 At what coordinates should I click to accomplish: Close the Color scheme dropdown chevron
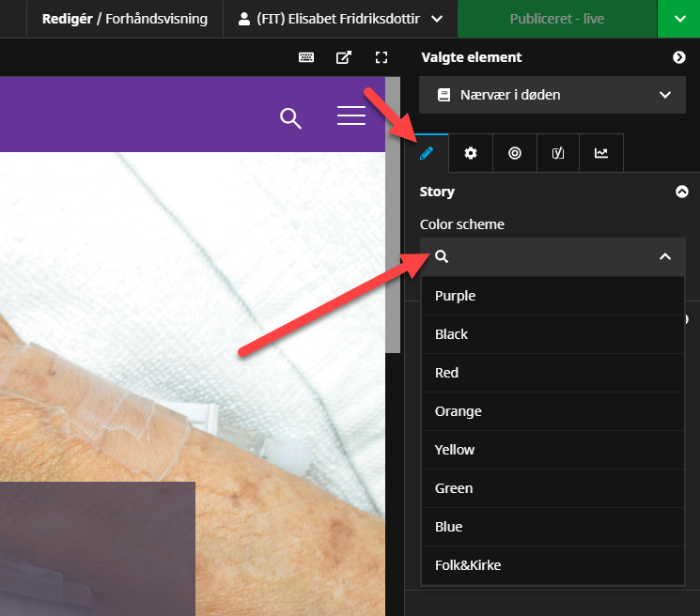[665, 256]
